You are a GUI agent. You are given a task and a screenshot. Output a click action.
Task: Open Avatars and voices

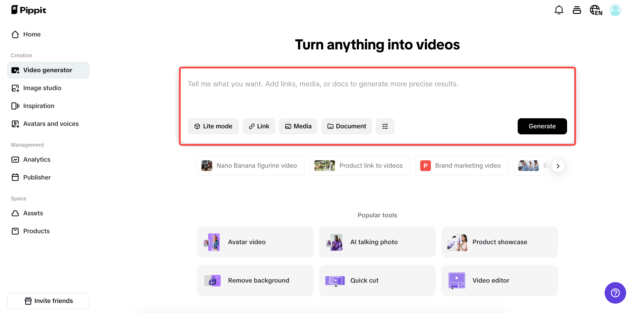pos(51,123)
